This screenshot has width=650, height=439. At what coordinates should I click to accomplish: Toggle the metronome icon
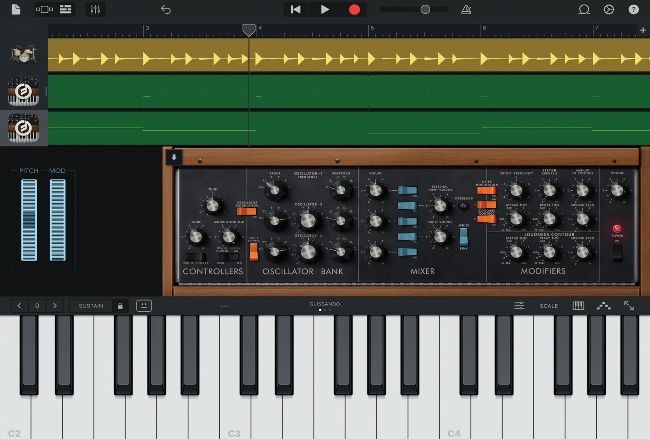click(x=466, y=9)
